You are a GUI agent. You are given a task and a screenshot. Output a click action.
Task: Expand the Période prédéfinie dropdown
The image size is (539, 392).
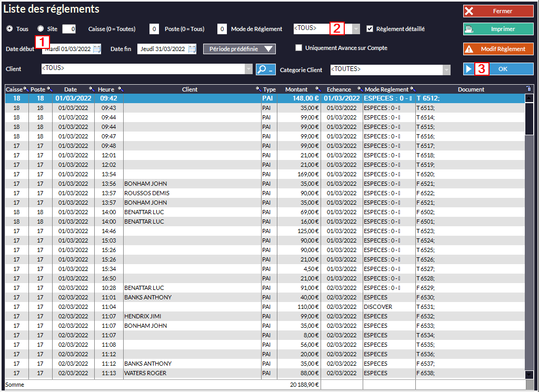239,49
